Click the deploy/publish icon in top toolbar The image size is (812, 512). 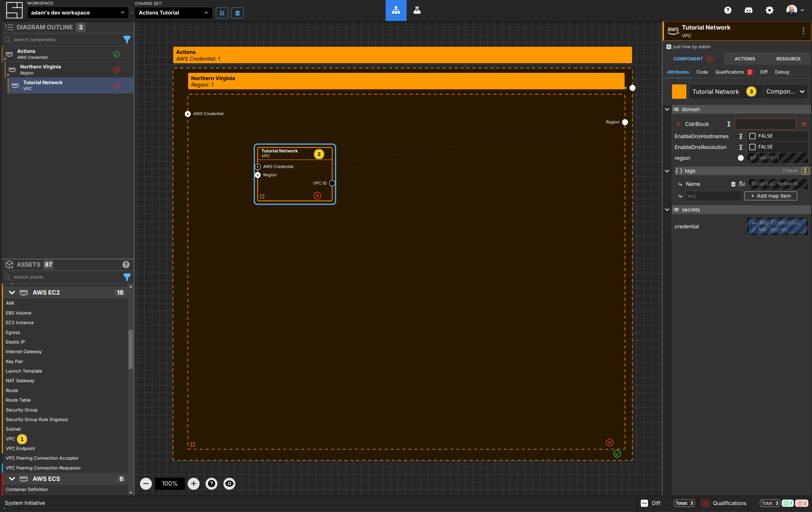396,10
